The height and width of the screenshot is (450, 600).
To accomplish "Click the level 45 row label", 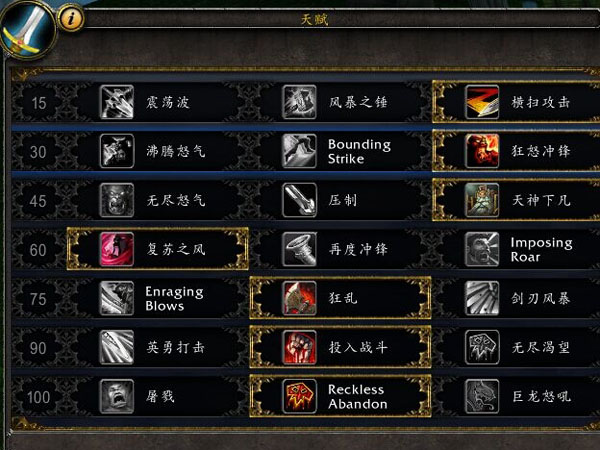I will (38, 201).
